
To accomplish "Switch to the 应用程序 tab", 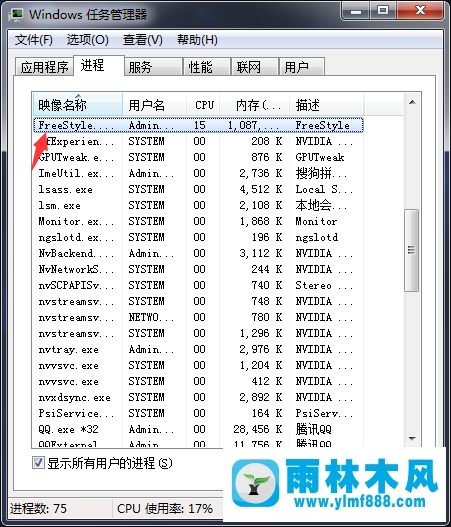I will (x=44, y=67).
